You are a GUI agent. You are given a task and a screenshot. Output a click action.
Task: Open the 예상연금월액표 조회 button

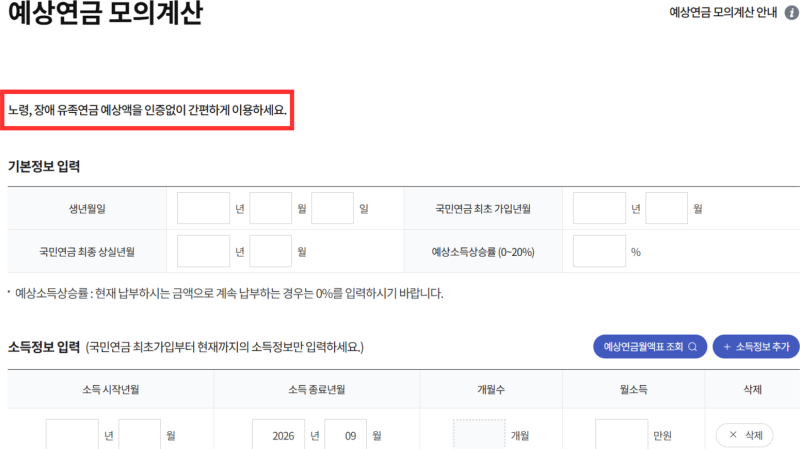[x=650, y=347]
